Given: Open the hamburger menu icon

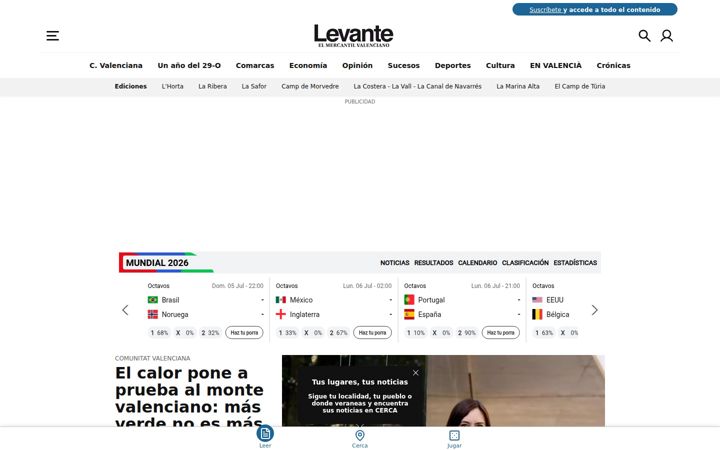Looking at the screenshot, I should (x=52, y=36).
